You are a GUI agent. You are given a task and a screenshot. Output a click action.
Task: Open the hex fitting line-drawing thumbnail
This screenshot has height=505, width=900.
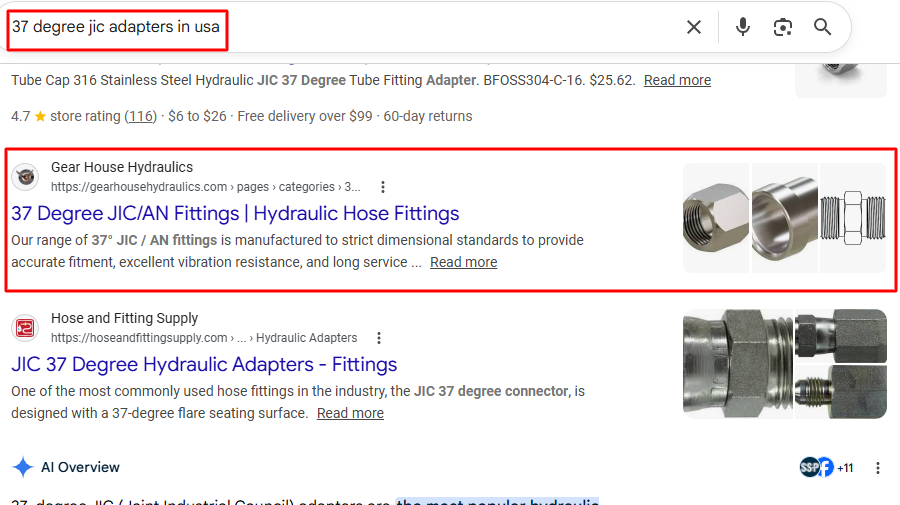(x=852, y=218)
